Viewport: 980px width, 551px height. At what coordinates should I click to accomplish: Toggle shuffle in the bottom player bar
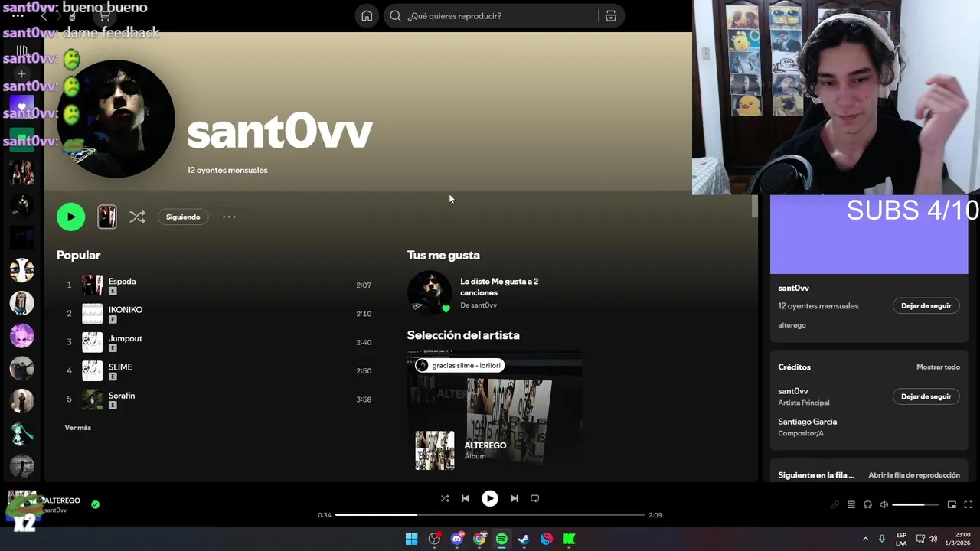445,498
